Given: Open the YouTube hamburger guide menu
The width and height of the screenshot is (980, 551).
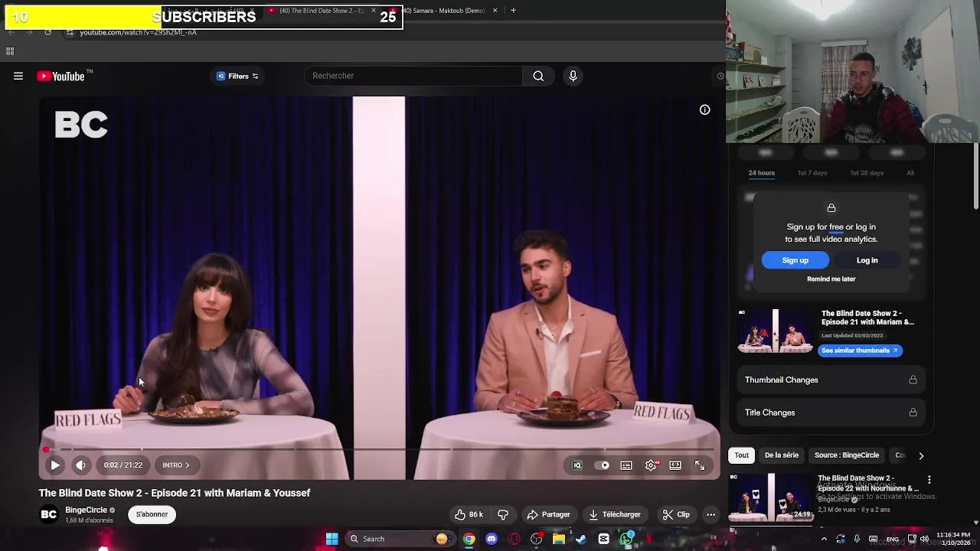Looking at the screenshot, I should tap(18, 76).
